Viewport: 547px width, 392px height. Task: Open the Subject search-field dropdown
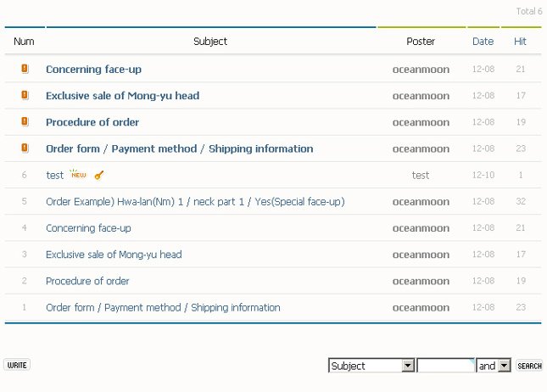point(408,366)
